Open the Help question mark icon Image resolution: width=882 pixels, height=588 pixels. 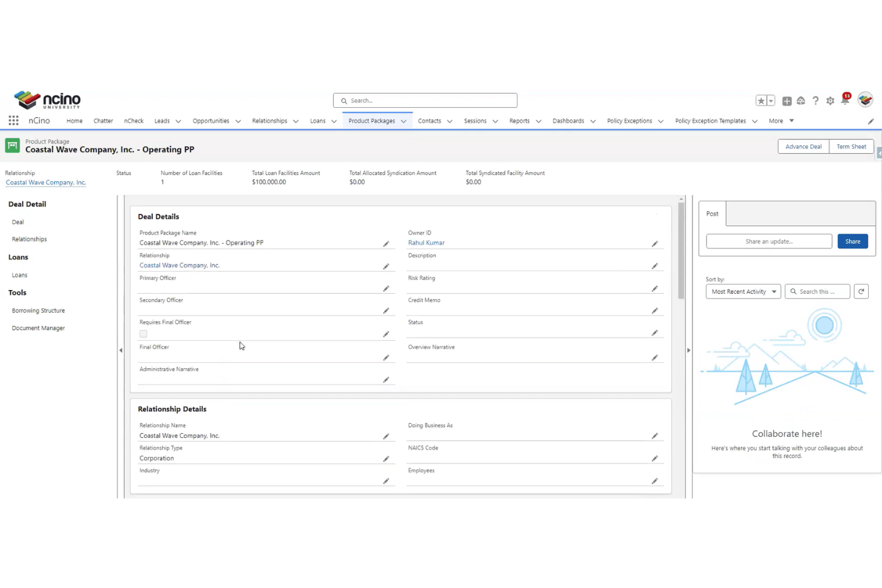point(815,101)
